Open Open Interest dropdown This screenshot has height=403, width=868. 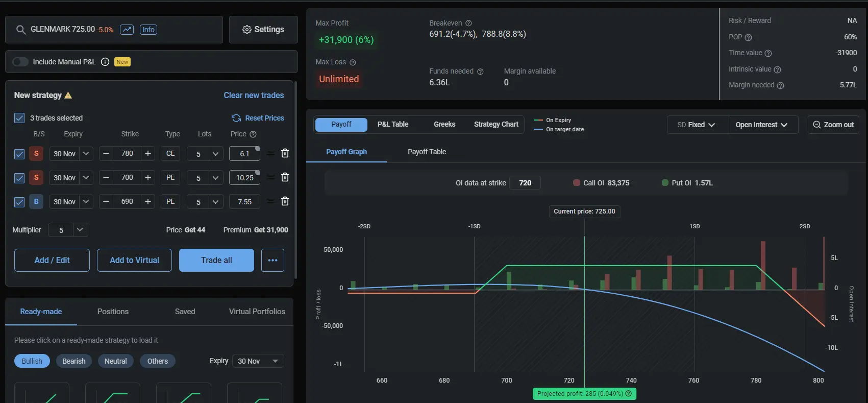(x=762, y=125)
